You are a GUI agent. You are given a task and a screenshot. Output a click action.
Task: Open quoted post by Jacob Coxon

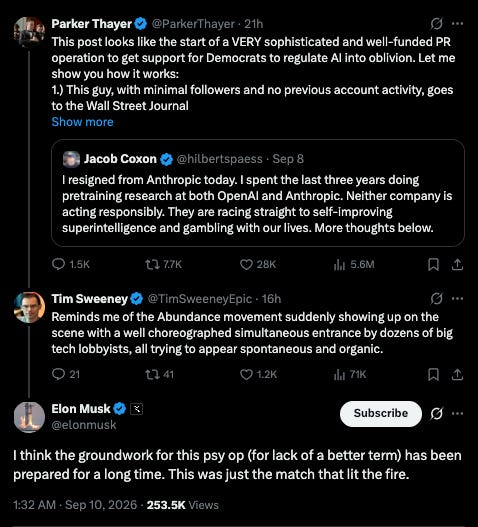pos(258,193)
